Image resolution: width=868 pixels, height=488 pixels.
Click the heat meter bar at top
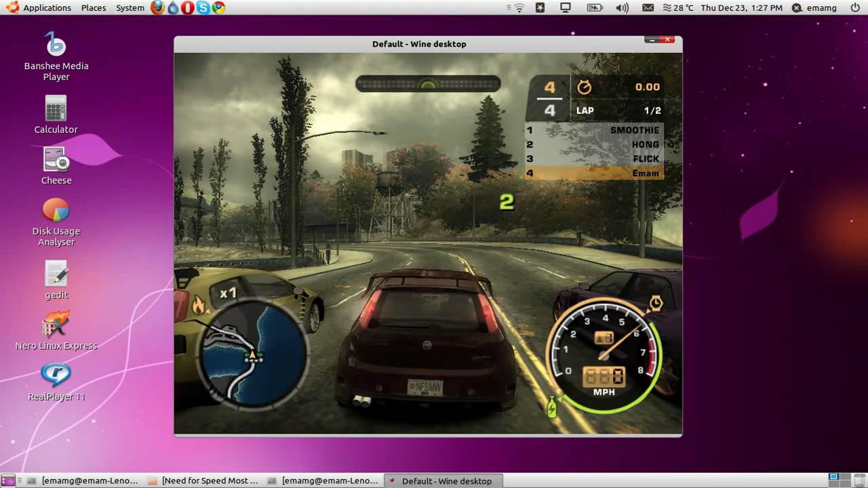(428, 84)
